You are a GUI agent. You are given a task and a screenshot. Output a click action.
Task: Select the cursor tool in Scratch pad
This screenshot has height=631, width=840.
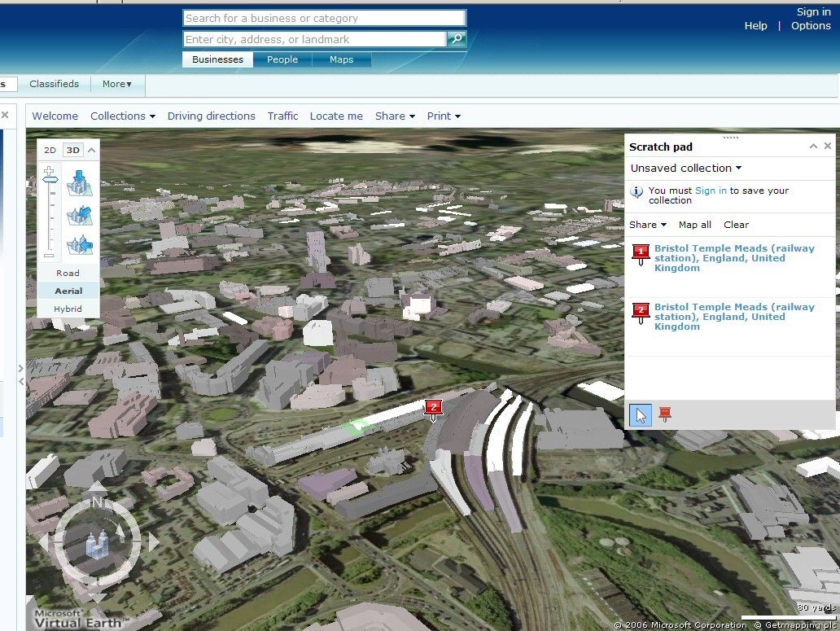(640, 414)
